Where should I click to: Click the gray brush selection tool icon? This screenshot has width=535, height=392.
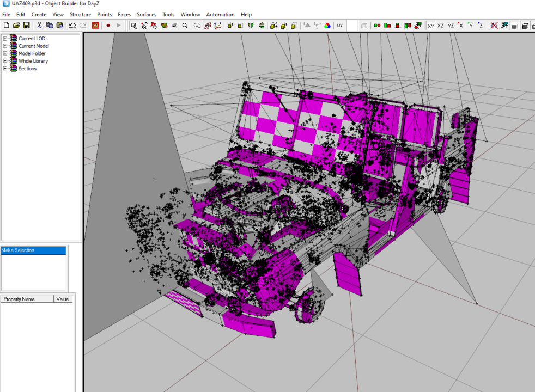click(174, 26)
